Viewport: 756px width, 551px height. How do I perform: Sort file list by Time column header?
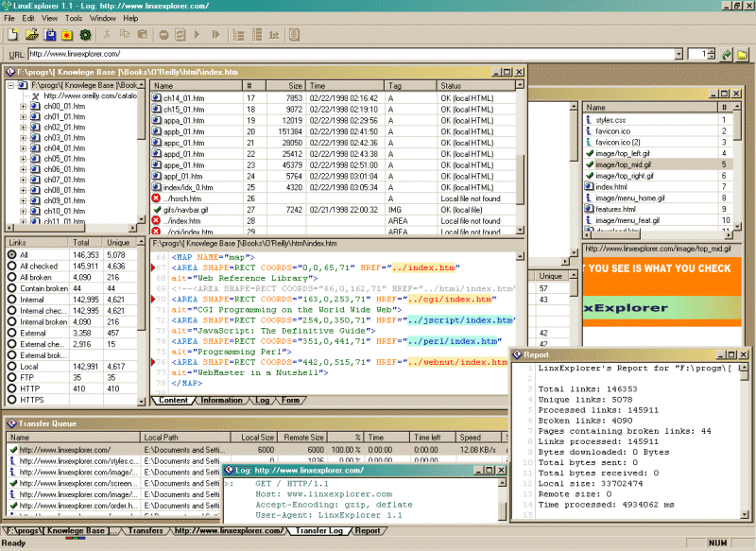344,86
